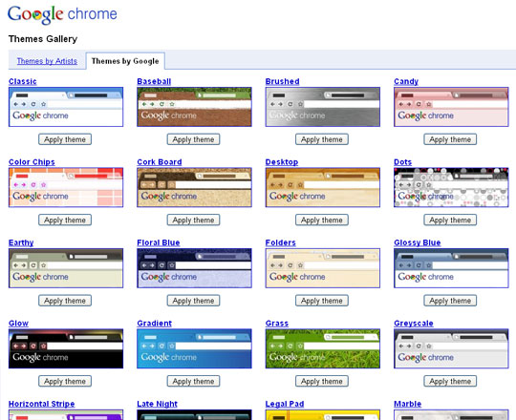Screen dimensions: 516x420
Task: Click the Greyscale theme preview thumbnail
Action: click(x=451, y=348)
